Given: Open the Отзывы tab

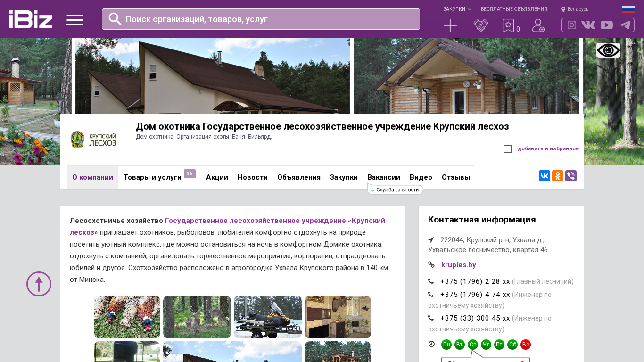Looking at the screenshot, I should (456, 177).
